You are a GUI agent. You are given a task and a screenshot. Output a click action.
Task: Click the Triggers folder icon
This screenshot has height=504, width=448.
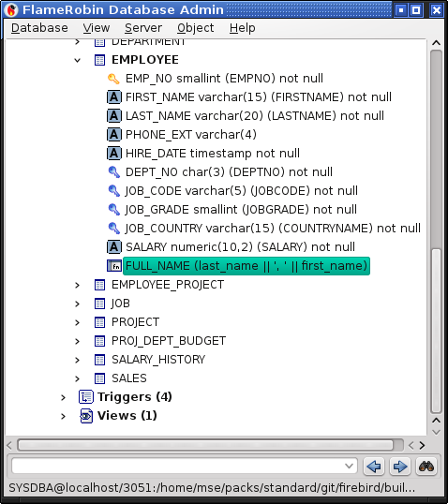(86, 397)
